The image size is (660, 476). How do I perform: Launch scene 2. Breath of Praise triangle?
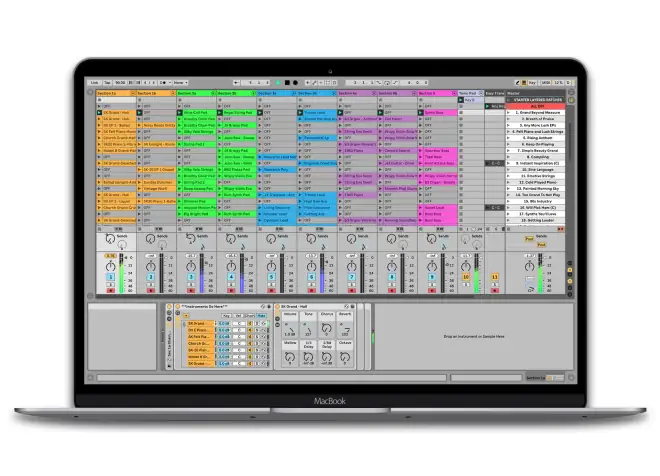[508, 119]
